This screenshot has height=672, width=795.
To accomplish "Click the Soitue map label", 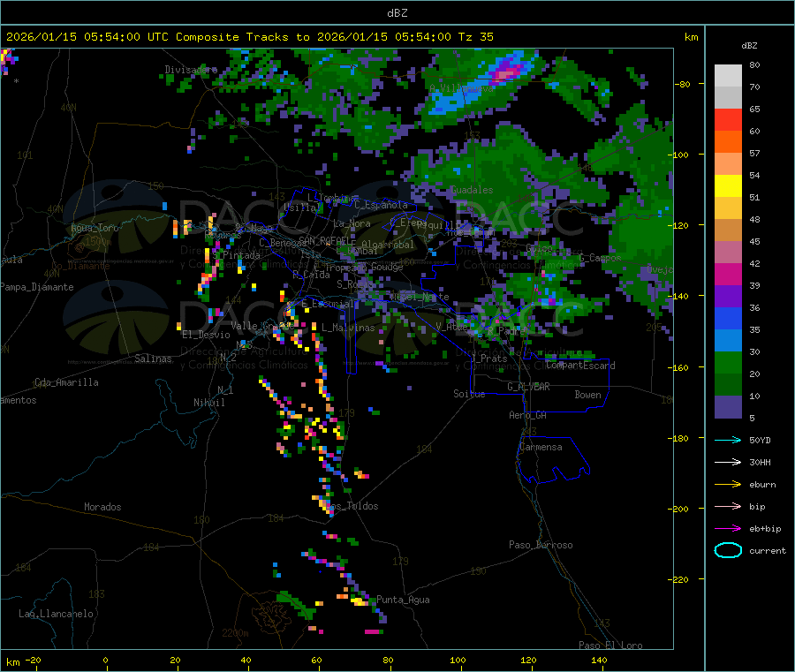I will click(x=469, y=394).
